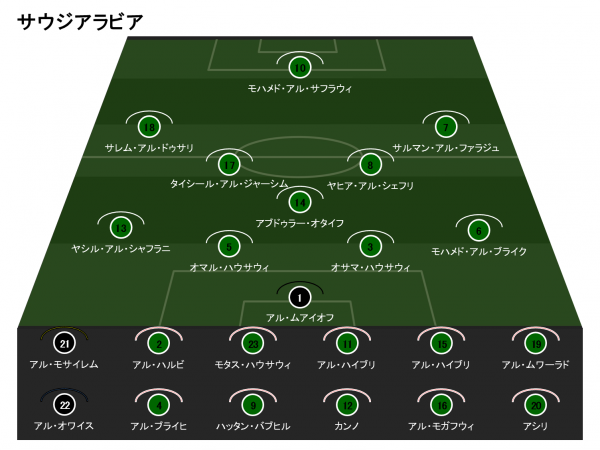Click player name アブドゥラー・オタイフ
600x450 pixels.
[300, 223]
